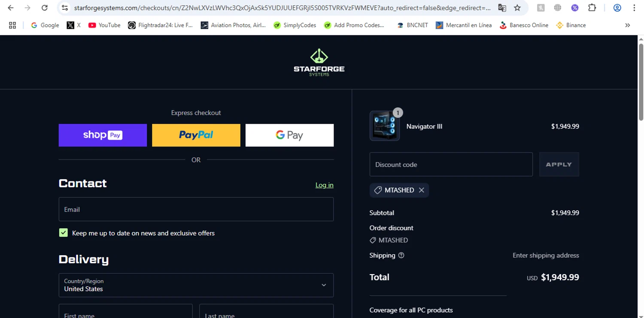Viewport: 644px width, 318px height.
Task: Click the Navigator III product name
Action: (x=424, y=126)
